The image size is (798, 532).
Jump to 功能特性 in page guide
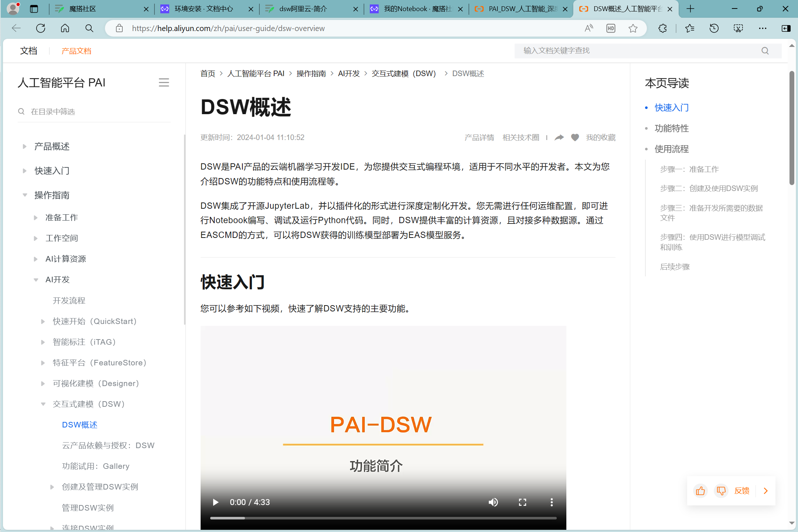(x=672, y=128)
